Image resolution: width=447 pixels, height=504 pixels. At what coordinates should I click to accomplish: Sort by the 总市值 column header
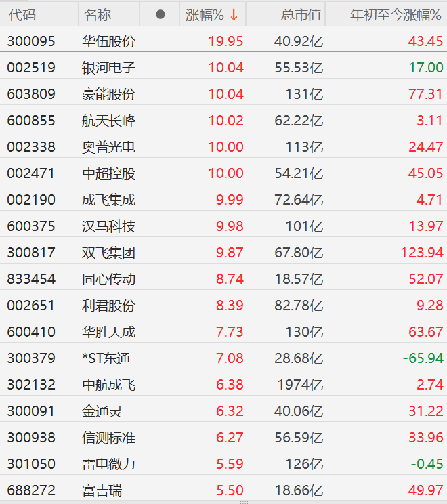(299, 14)
